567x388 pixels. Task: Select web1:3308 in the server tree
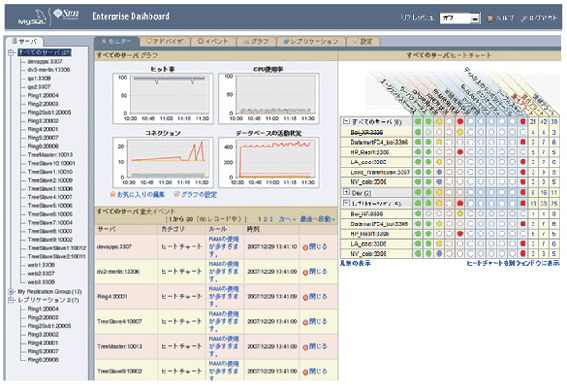pos(41,265)
